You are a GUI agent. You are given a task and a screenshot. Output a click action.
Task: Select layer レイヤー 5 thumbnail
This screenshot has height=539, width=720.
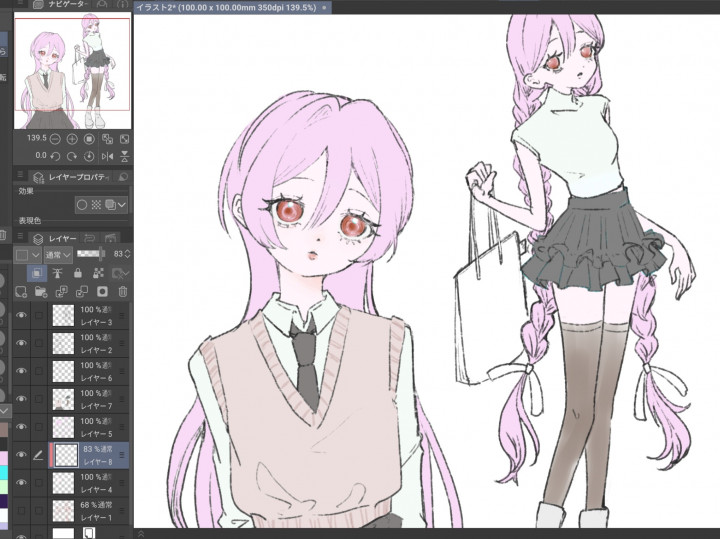(65, 428)
